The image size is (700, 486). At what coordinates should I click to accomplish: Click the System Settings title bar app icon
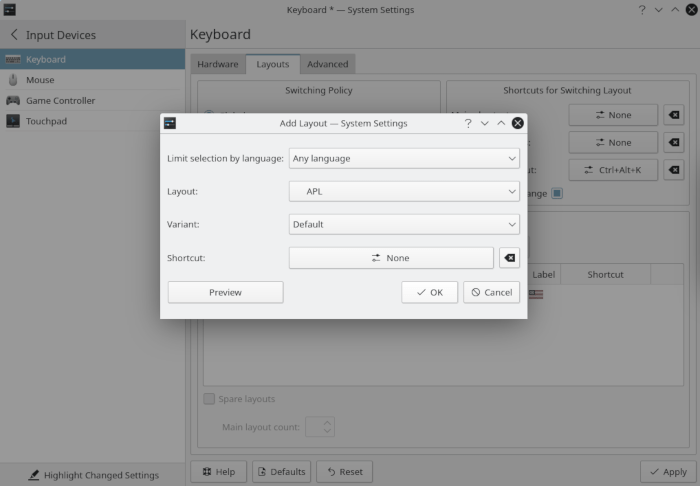pyautogui.click(x=9, y=10)
